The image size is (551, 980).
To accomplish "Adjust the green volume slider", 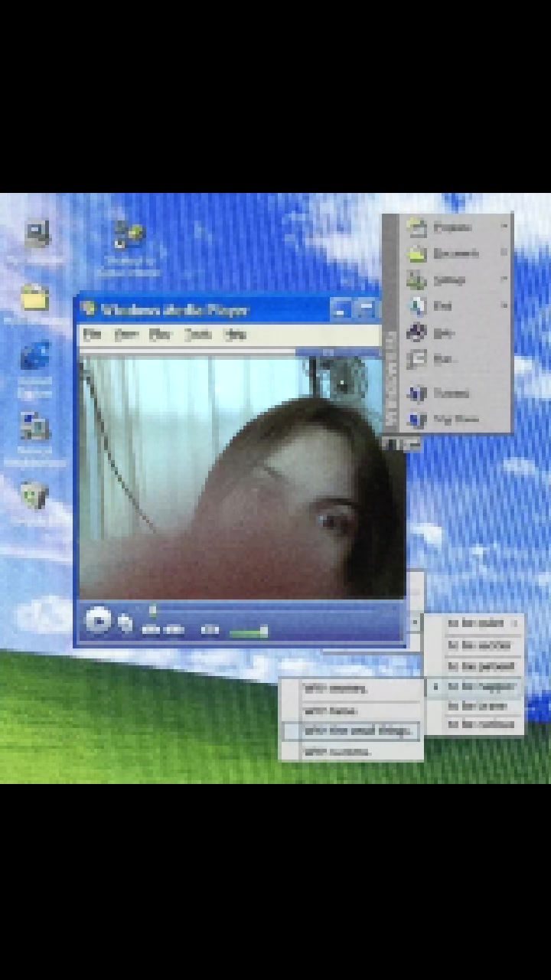I will pyautogui.click(x=248, y=632).
